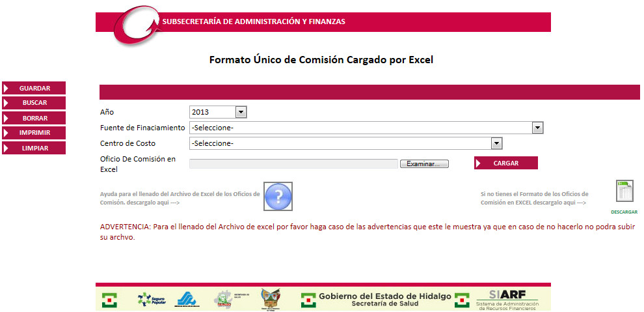Image resolution: width=644 pixels, height=312 pixels.
Task: Open the Centro de Costo dropdown
Action: [x=346, y=143]
